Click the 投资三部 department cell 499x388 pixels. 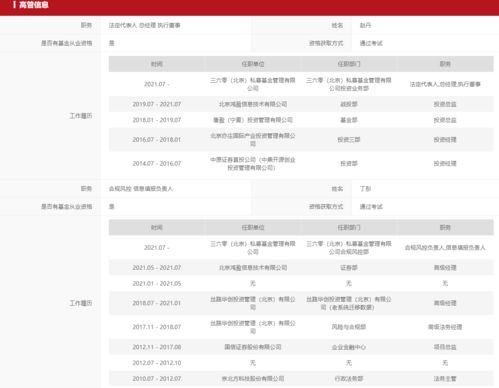[349, 140]
